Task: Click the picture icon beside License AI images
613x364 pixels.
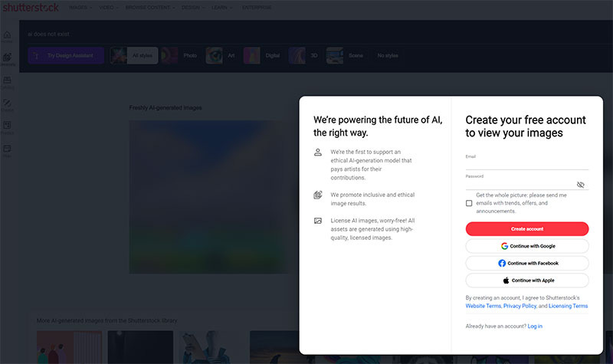Action: [x=318, y=221]
